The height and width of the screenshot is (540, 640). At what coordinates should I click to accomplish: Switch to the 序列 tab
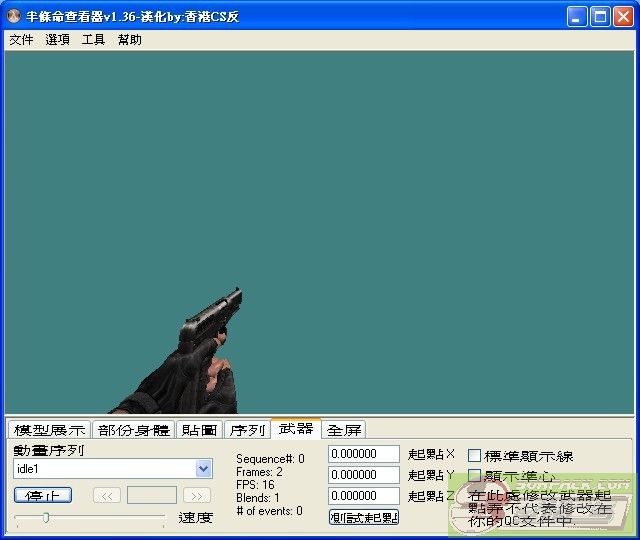coord(247,430)
